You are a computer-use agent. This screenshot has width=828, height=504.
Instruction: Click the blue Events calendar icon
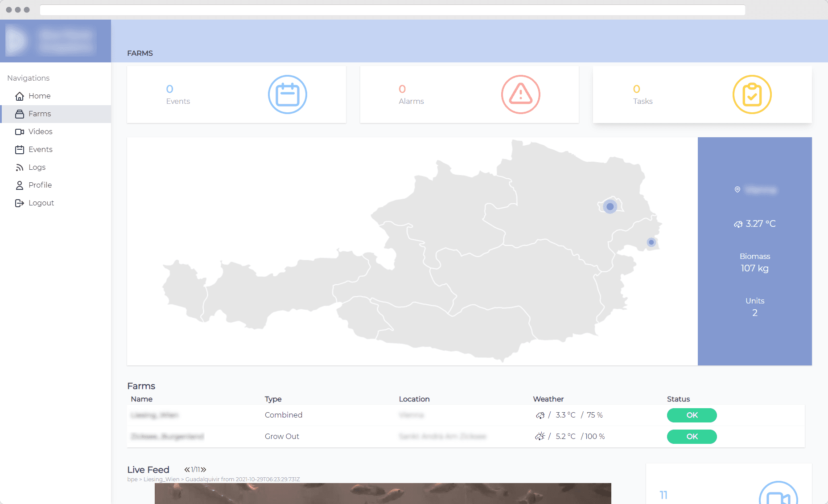[287, 94]
